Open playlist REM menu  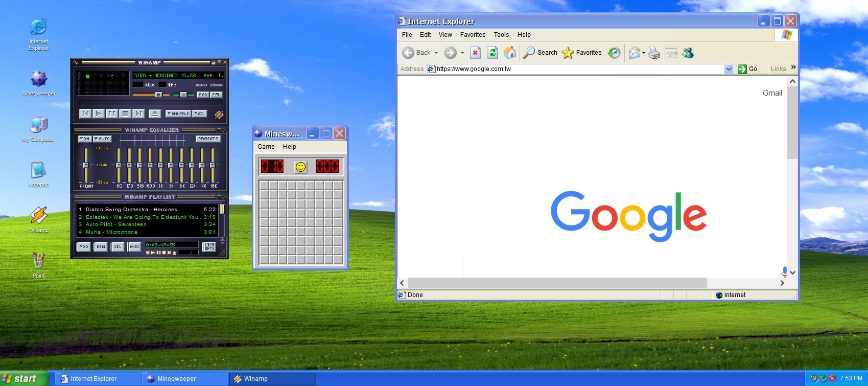click(101, 247)
